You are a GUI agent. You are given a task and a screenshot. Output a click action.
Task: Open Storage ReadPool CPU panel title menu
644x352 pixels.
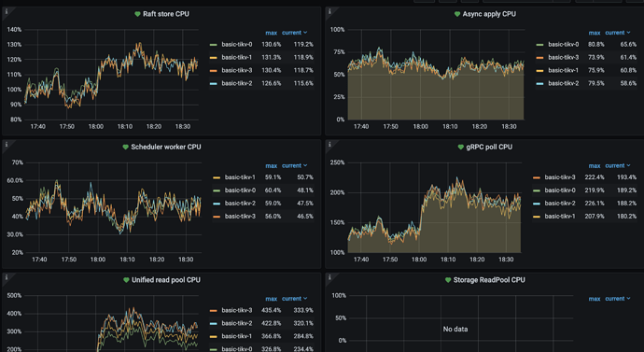pos(489,280)
